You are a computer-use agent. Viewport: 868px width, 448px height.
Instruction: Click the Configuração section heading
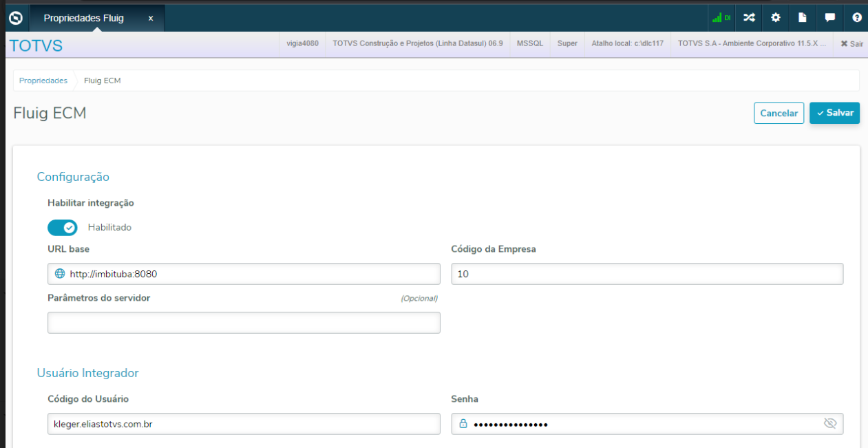(73, 177)
